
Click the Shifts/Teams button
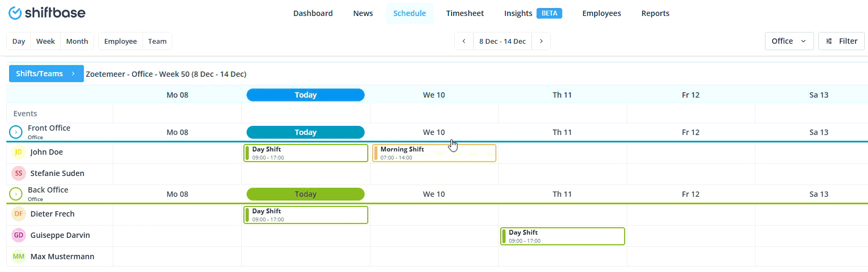(46, 74)
